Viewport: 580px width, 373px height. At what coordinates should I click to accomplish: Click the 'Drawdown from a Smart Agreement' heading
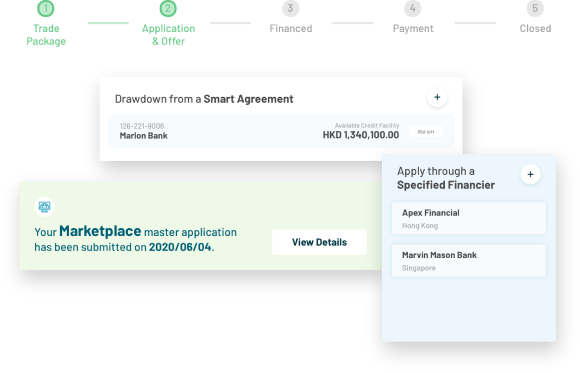204,99
